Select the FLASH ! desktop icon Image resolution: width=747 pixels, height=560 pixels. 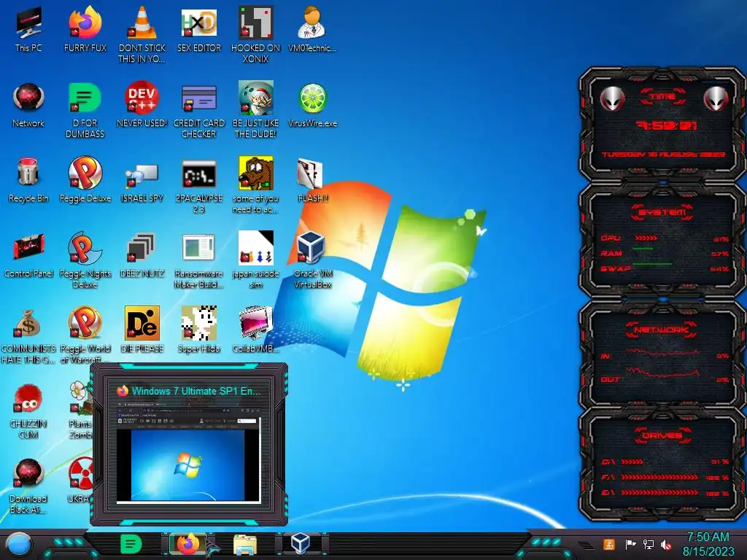click(310, 172)
